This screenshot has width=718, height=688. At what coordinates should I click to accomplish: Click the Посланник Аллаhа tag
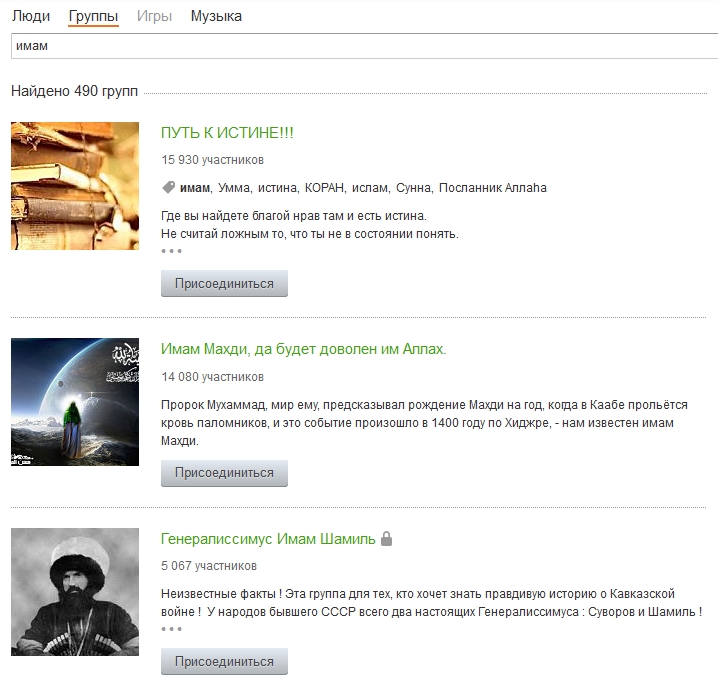[x=493, y=188]
